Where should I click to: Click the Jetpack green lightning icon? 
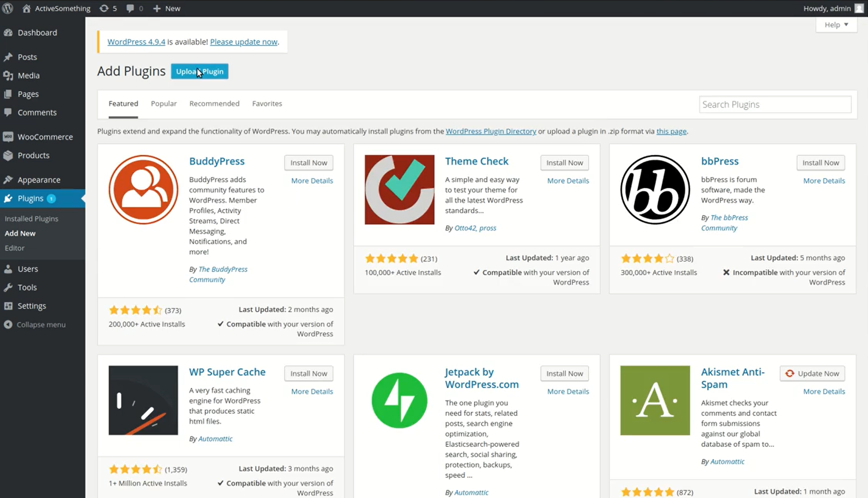[399, 400]
